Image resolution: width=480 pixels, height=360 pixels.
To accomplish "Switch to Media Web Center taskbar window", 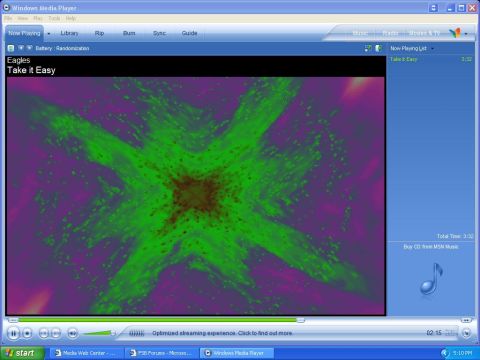I will tap(86, 353).
